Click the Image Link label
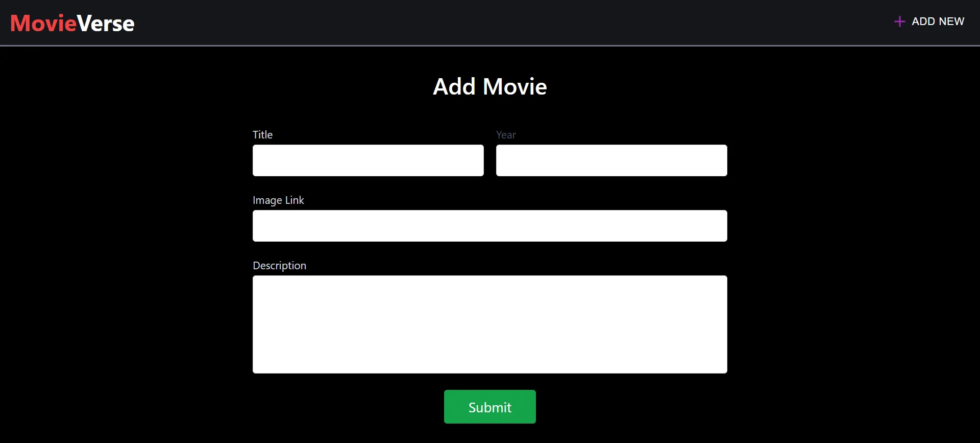Image resolution: width=980 pixels, height=443 pixels. coord(278,200)
